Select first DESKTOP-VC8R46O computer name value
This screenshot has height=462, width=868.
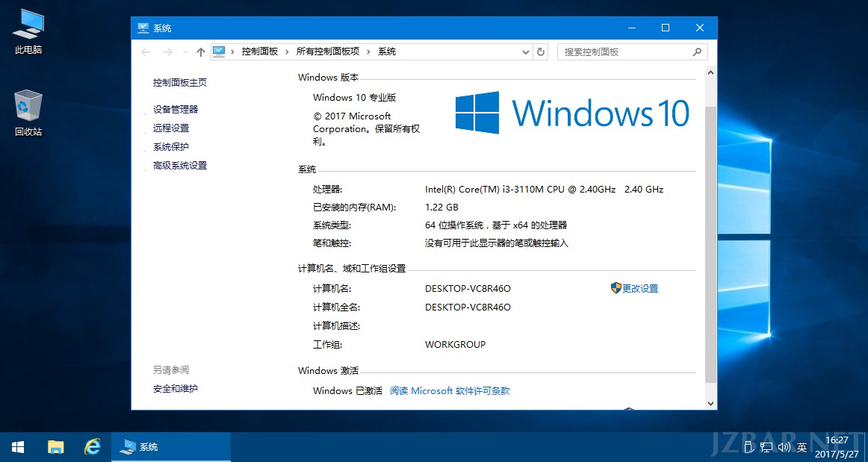(468, 288)
